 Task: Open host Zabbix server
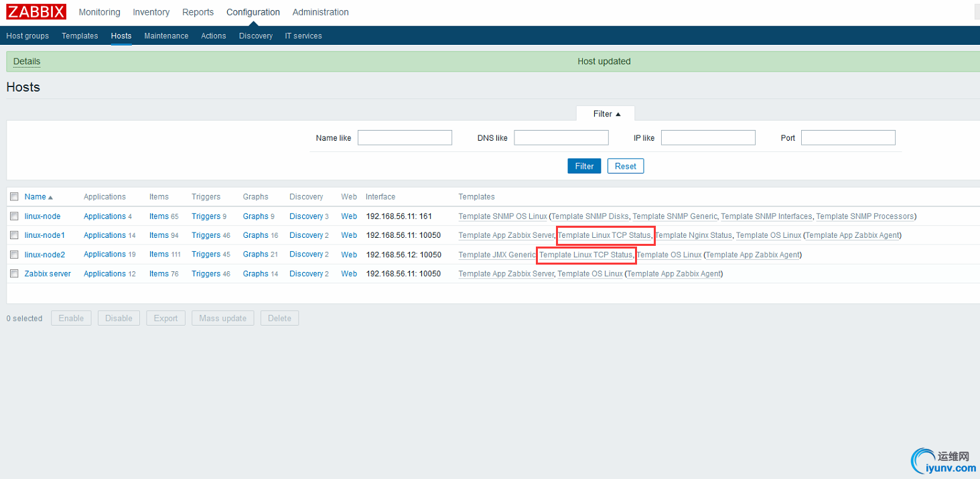point(48,273)
